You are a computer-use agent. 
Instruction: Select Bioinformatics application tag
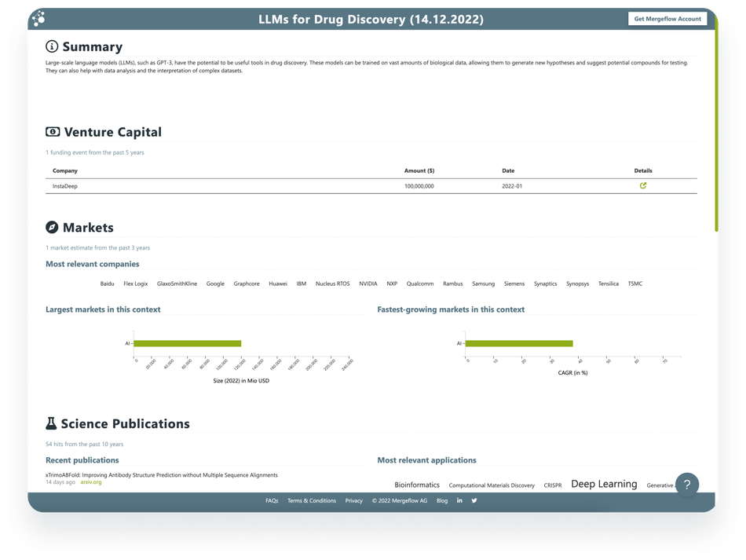pyautogui.click(x=417, y=485)
